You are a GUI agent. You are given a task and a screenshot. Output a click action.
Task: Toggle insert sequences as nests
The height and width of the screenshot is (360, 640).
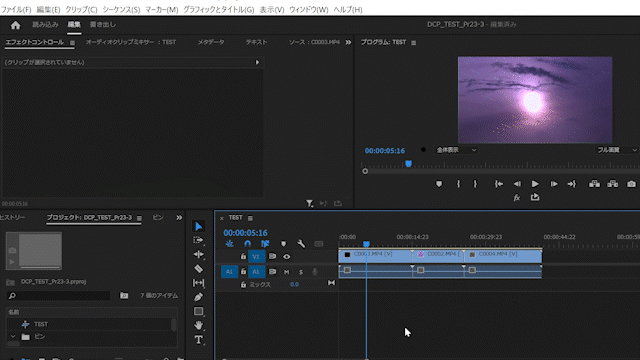[x=229, y=244]
